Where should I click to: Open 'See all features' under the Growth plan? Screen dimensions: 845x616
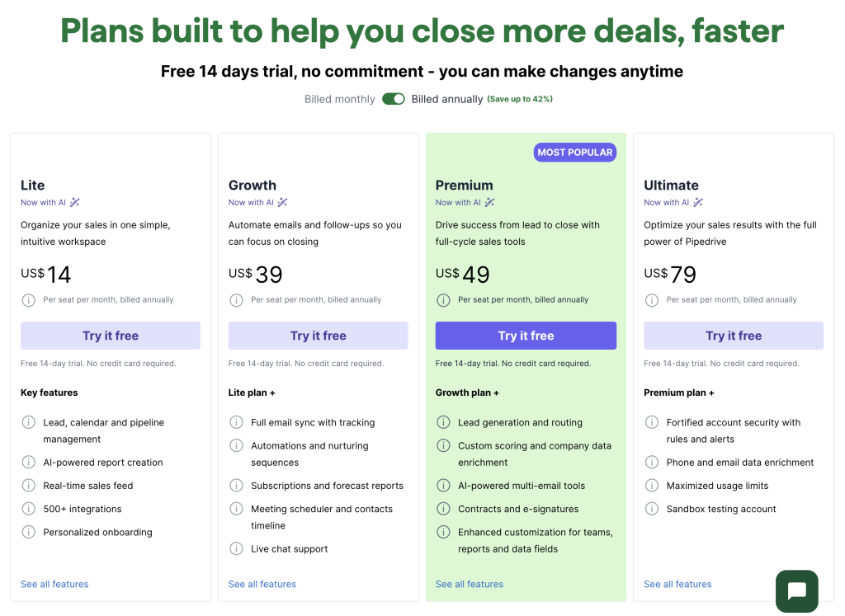pos(262,584)
